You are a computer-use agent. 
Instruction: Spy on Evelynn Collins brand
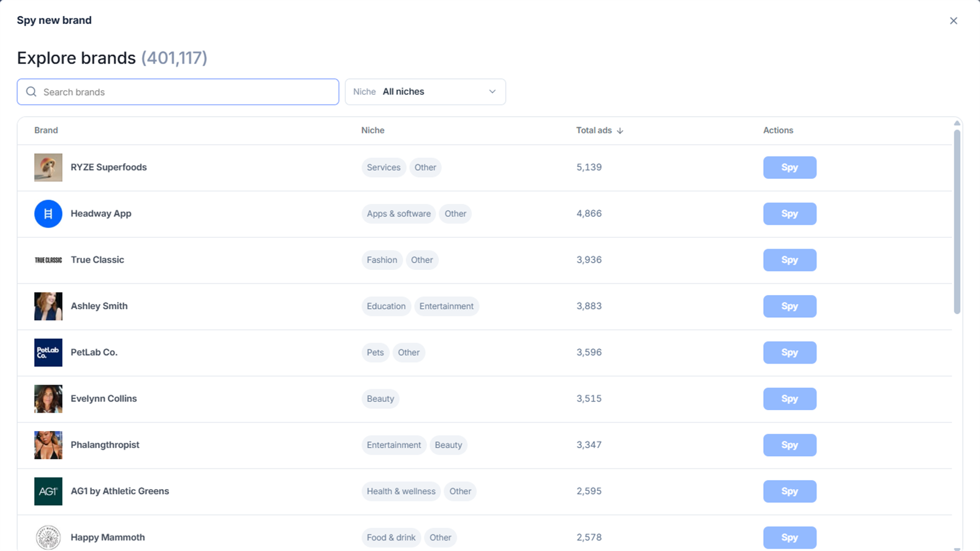[x=790, y=399]
